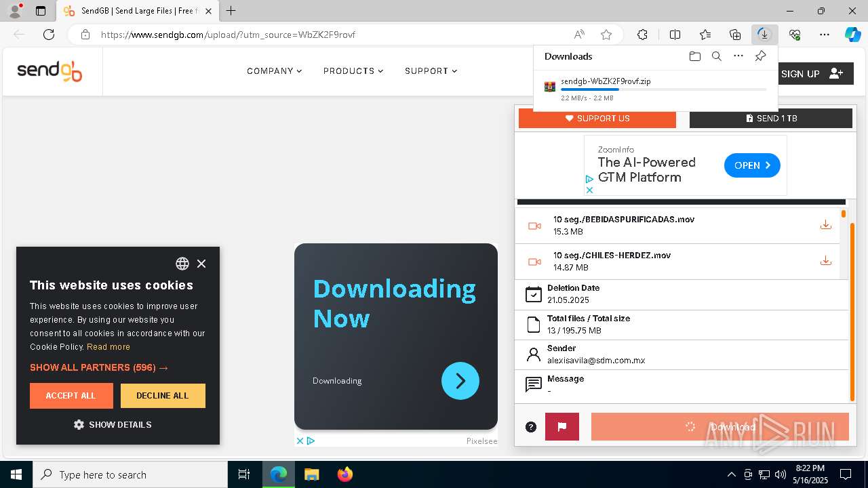Open the tab actions menu icon
The image size is (868, 488).
coord(41,11)
